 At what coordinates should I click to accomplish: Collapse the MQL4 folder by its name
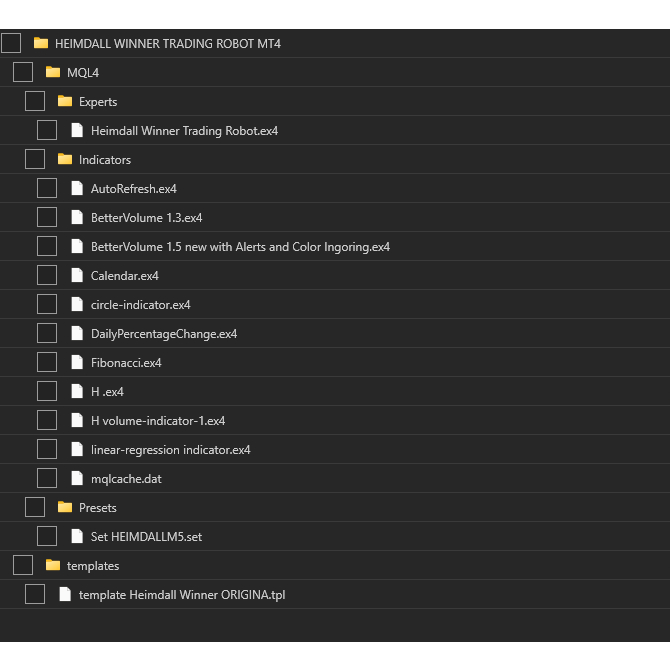pyautogui.click(x=82, y=72)
